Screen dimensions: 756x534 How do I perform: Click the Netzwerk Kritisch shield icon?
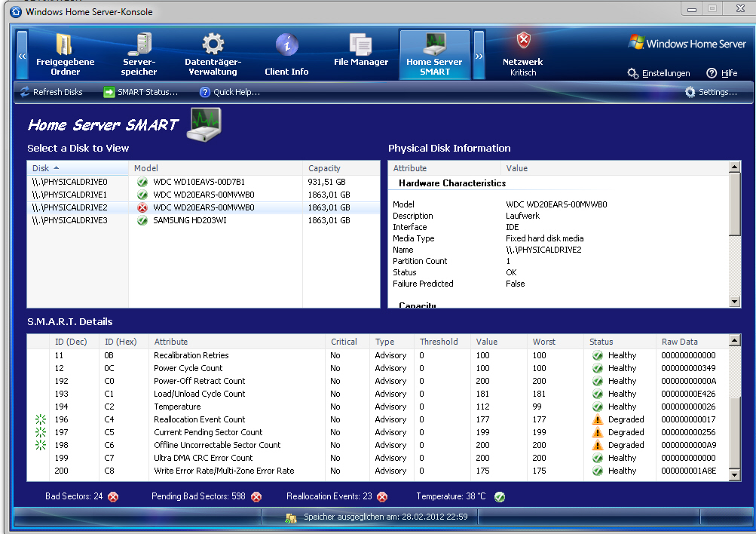click(x=523, y=41)
